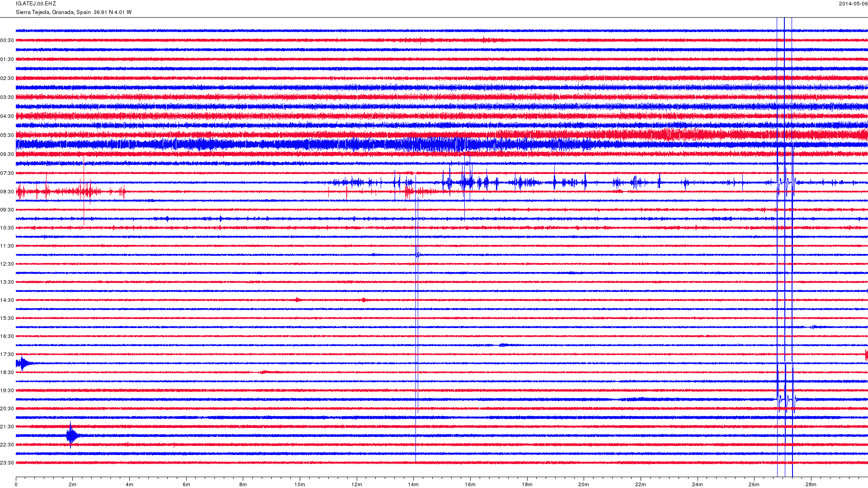The image size is (868, 488).
Task: Click the 28m axis label
Action: 811,484
